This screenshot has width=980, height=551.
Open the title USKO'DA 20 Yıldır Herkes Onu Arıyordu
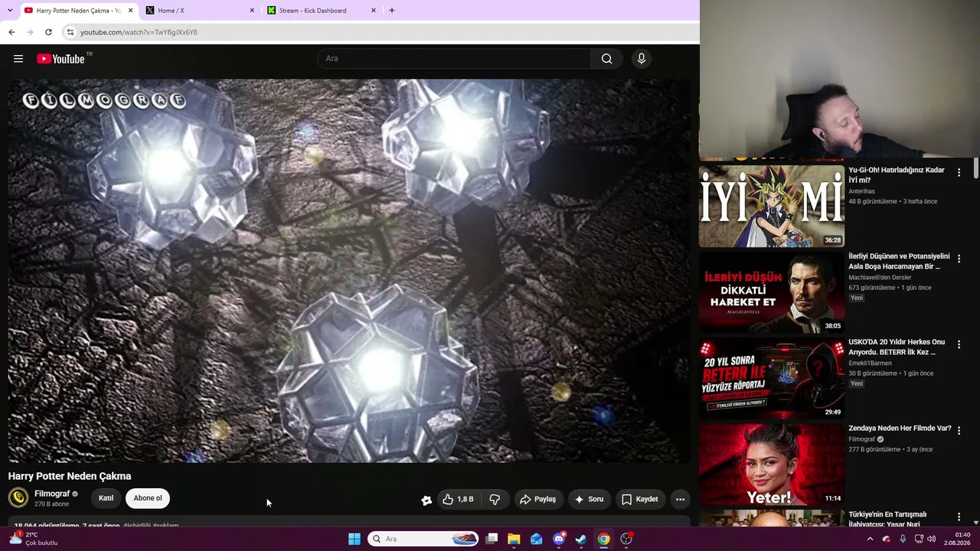coord(897,347)
